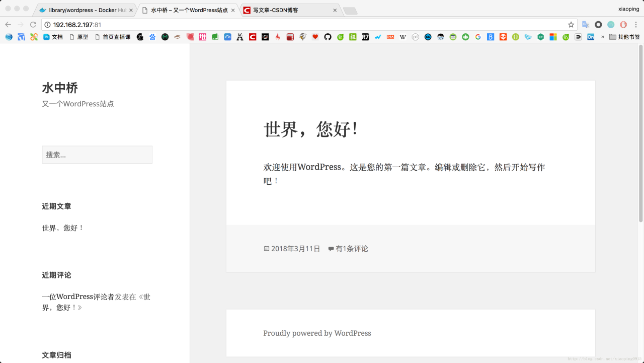Open the 世界，您好！ post title
644x363 pixels.
click(311, 129)
